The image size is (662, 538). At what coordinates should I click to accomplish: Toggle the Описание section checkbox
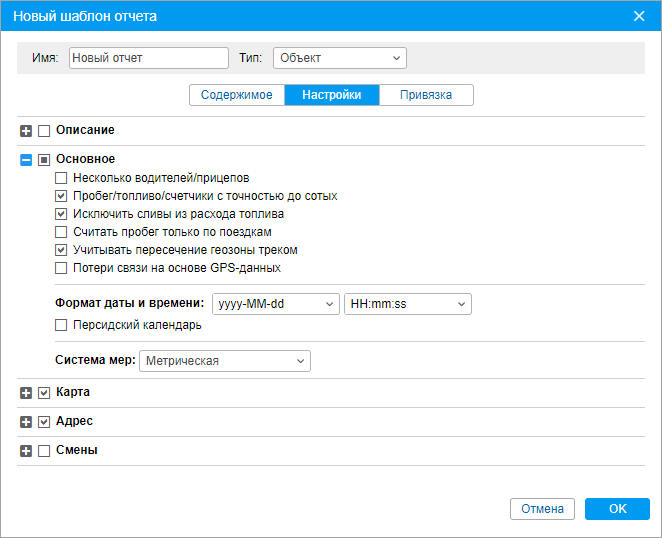coord(44,131)
